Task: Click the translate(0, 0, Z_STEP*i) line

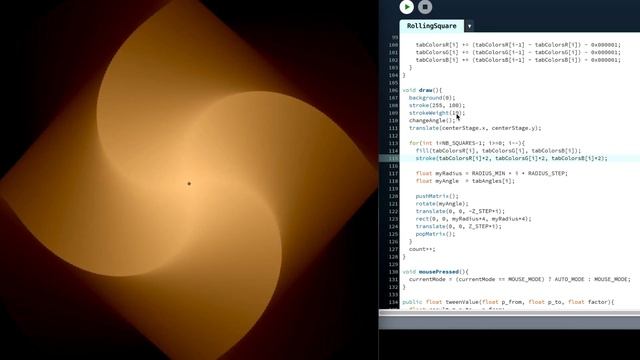Action: tap(458, 227)
